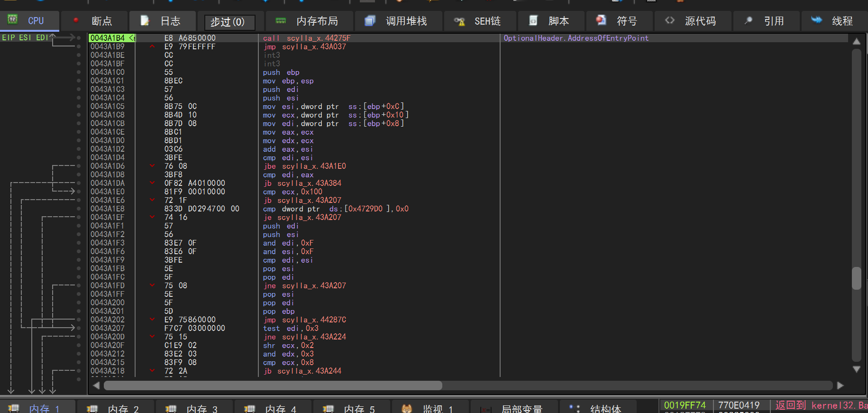This screenshot has width=868, height=413.
Task: Toggle breakpoint bullet at address 0043A1B9
Action: (x=79, y=46)
